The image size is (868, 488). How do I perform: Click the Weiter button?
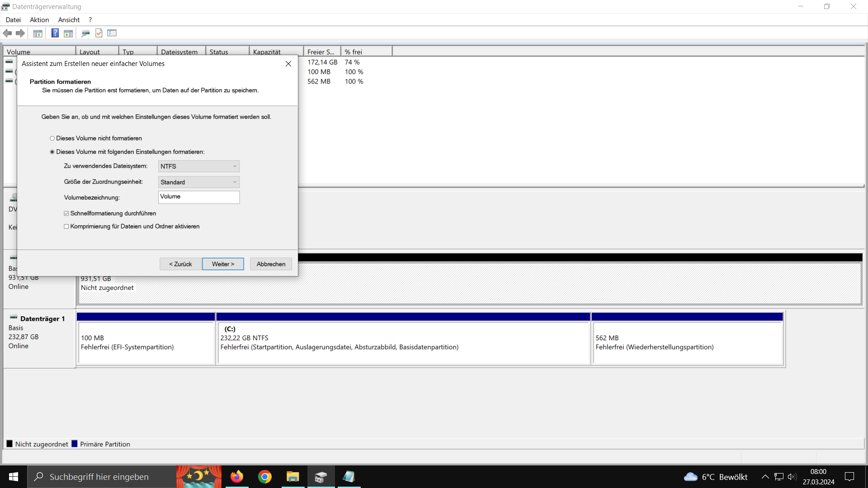[223, 264]
